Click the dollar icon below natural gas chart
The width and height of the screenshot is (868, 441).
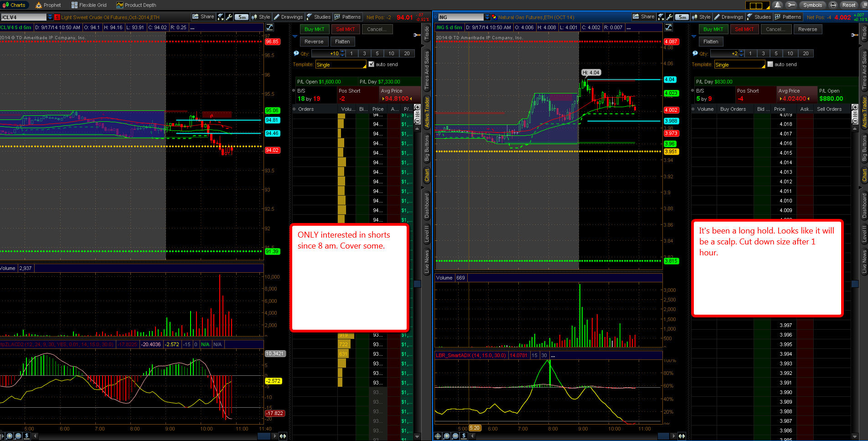coord(464,436)
